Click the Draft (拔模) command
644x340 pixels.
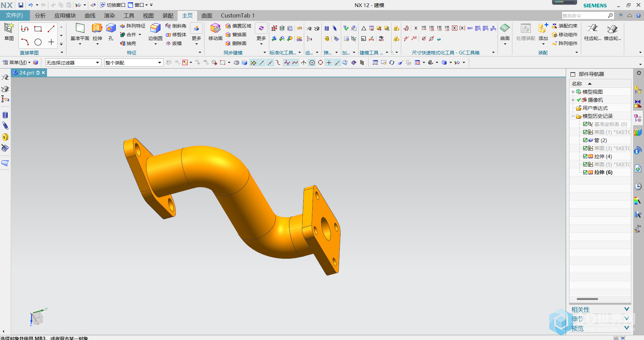174,43
